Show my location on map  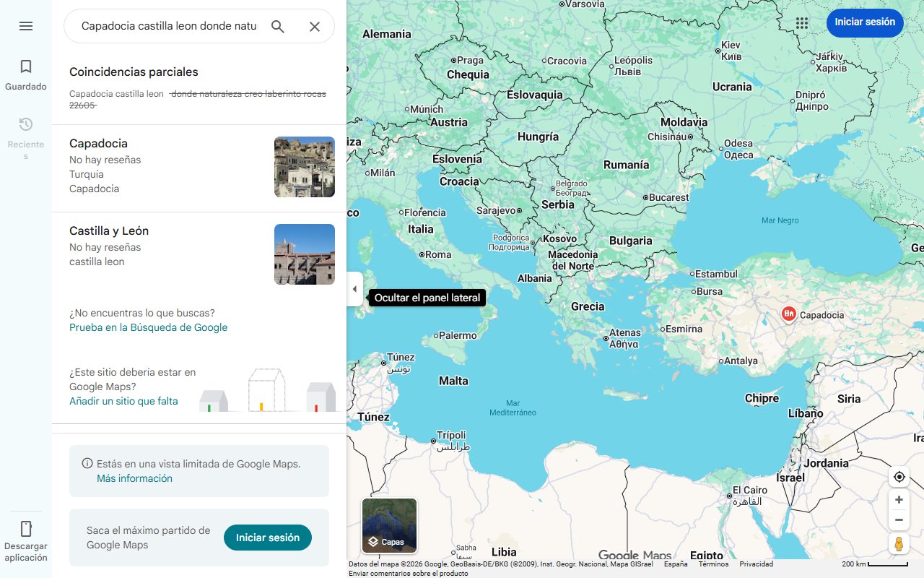click(899, 477)
